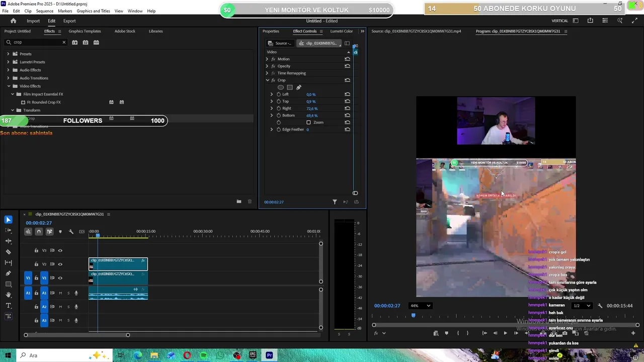Reset the Opacity effect
644x362 pixels.
(x=347, y=66)
